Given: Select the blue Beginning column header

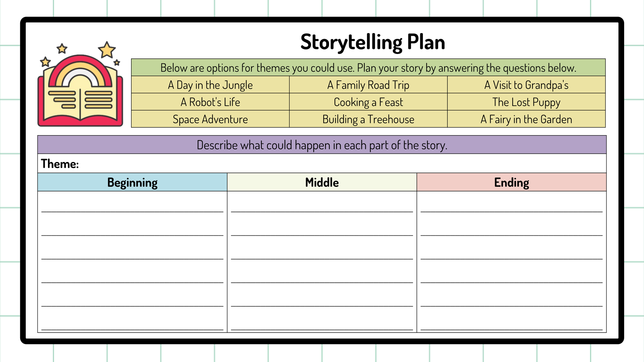Looking at the screenshot, I should pos(132,182).
